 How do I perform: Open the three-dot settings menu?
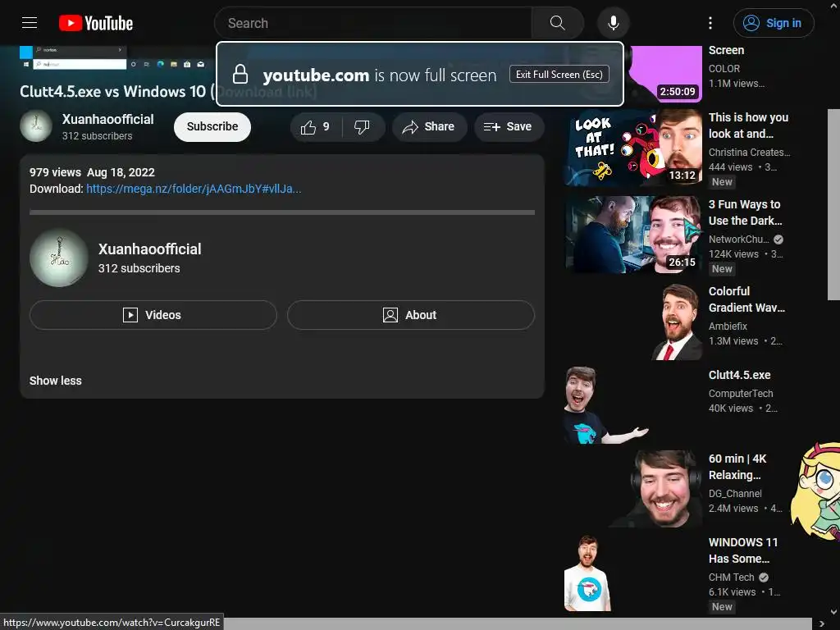(x=710, y=23)
